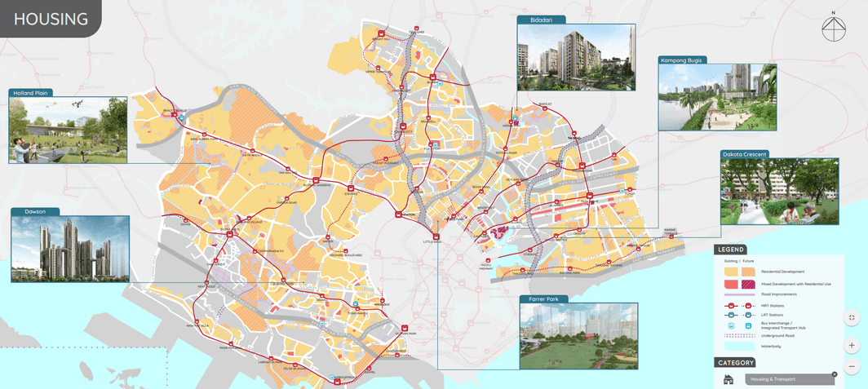Click the zoom in plus button

[x=852, y=345]
